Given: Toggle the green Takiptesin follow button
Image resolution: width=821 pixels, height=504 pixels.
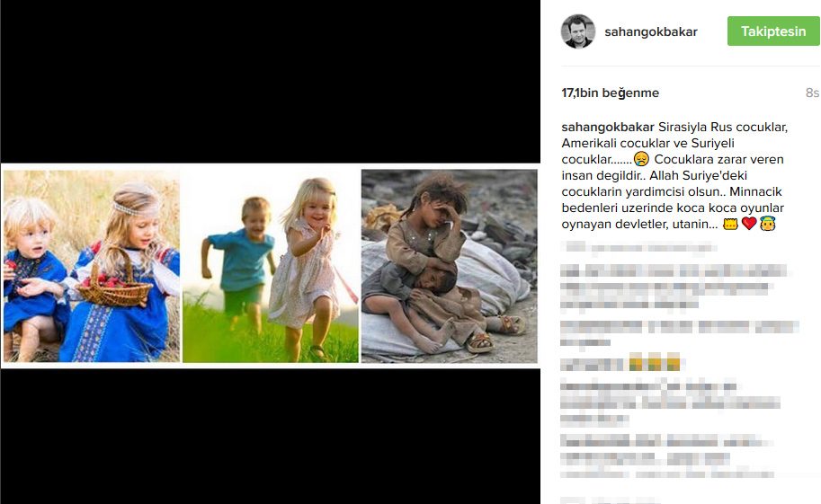Looking at the screenshot, I should coord(773,31).
